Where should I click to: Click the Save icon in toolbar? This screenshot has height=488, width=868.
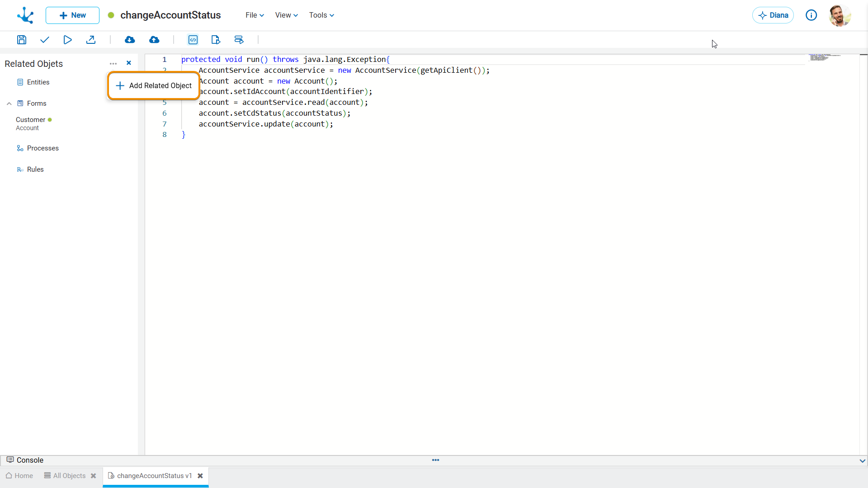click(x=21, y=40)
